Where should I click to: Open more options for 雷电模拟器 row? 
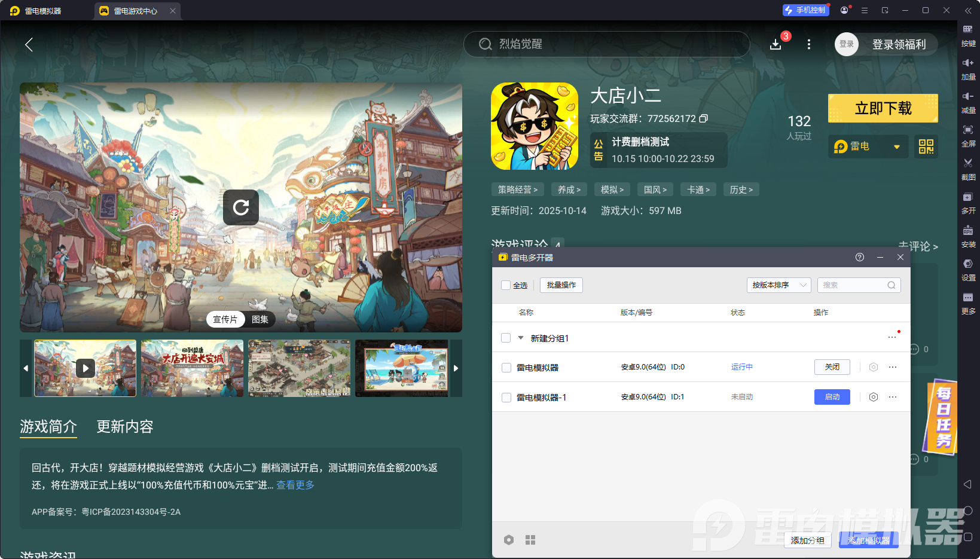click(x=893, y=367)
